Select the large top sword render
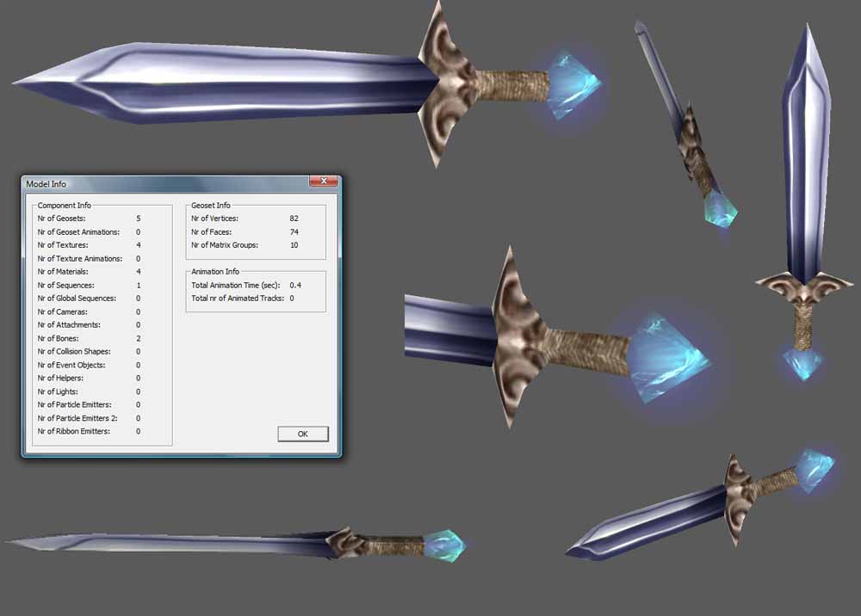This screenshot has width=861, height=616. (x=307, y=83)
